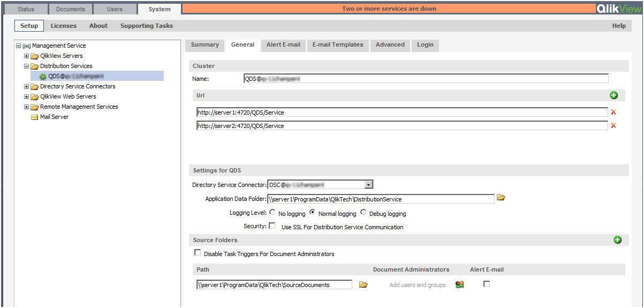Click the Application Data Folder input field

(381, 199)
